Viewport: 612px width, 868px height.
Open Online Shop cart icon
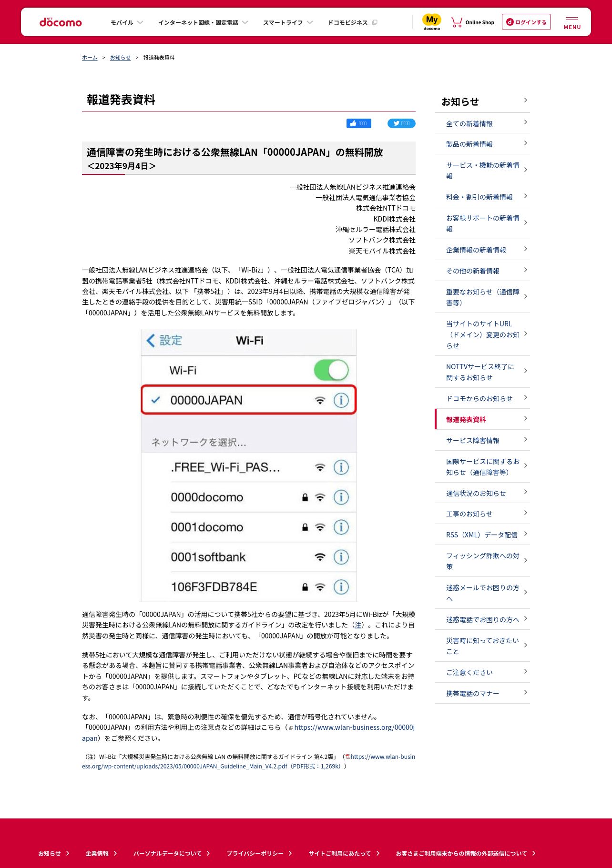(x=472, y=22)
